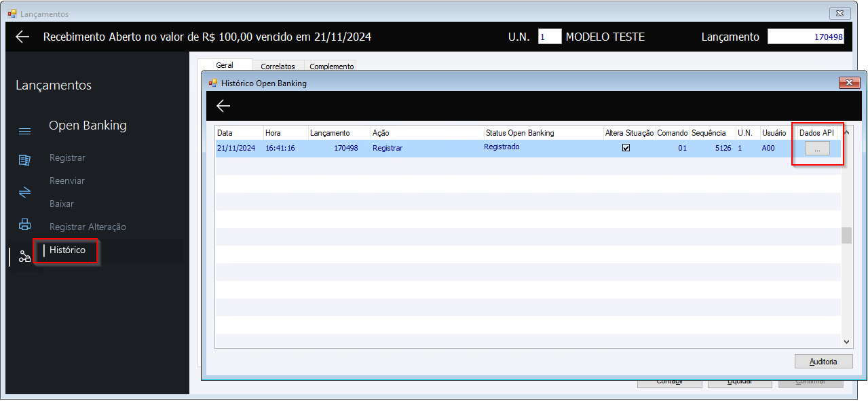Image resolution: width=868 pixels, height=401 pixels.
Task: Click the Lançamento number field 170498
Action: coord(806,37)
